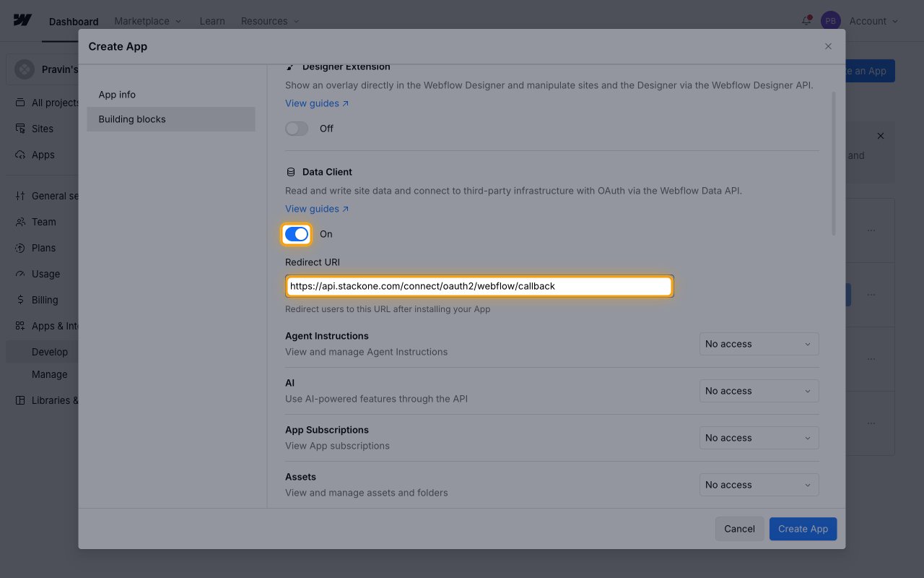Image resolution: width=924 pixels, height=578 pixels.
Task: Open Manage in the sidebar
Action: point(50,374)
